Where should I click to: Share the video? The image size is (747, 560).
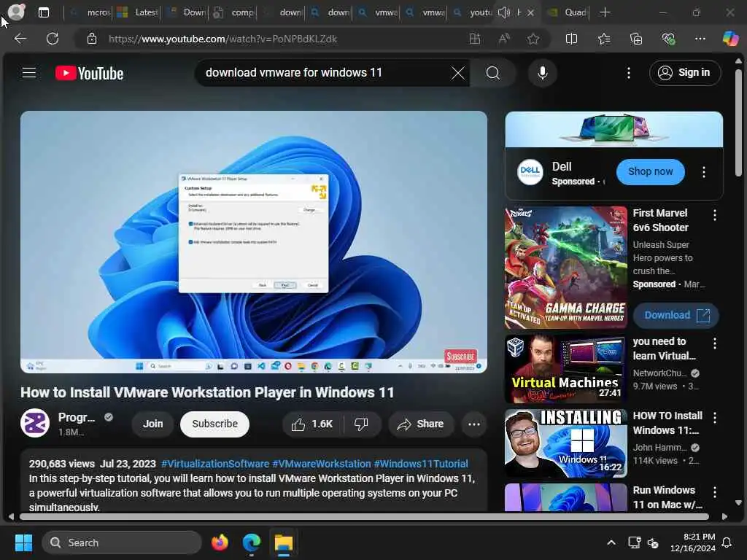(421, 424)
